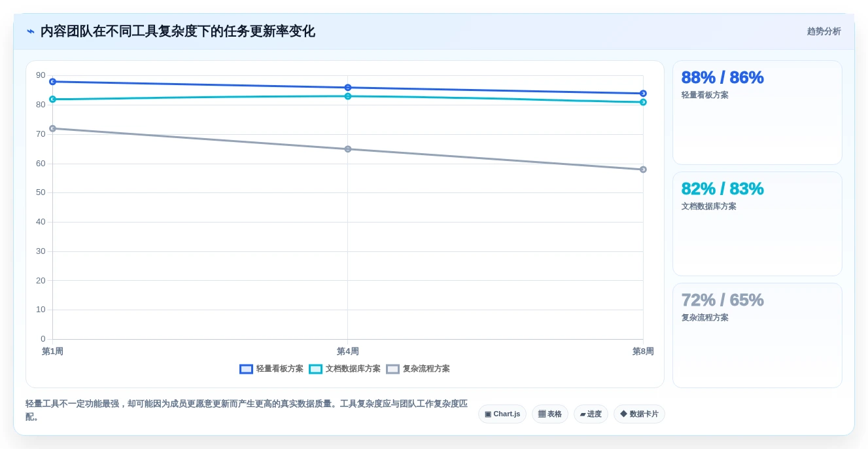Click the 90 y-axis label
This screenshot has height=449, width=868.
[x=41, y=75]
